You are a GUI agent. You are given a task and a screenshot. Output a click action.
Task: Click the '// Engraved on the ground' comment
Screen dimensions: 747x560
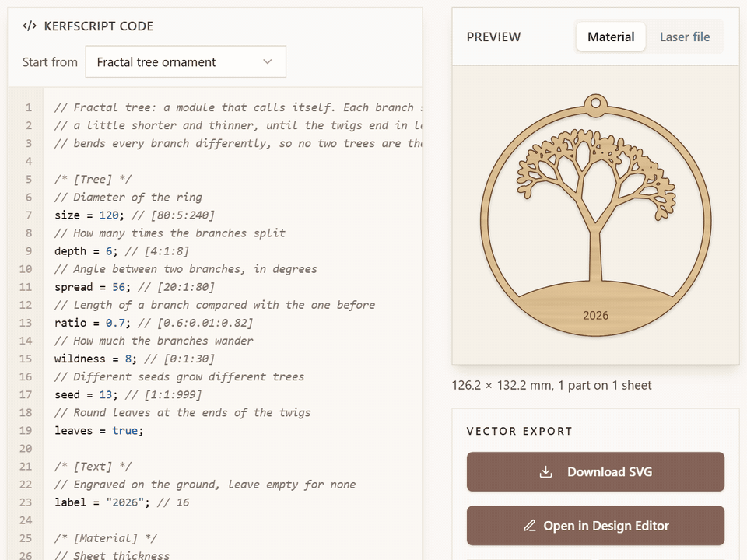click(x=205, y=485)
